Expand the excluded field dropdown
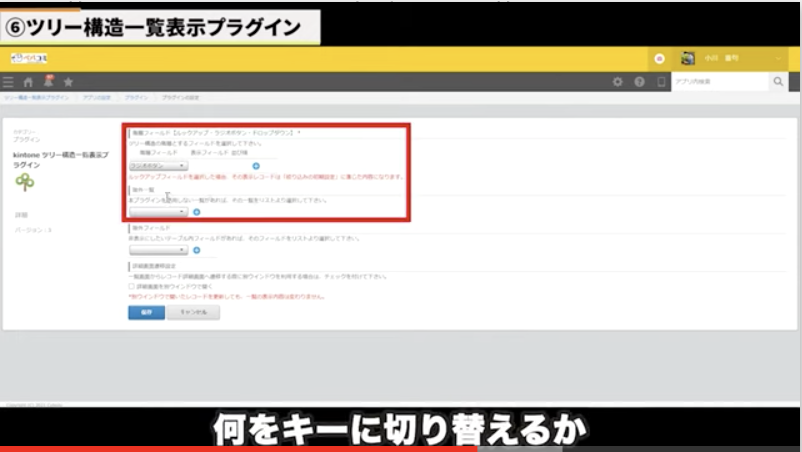 click(x=158, y=250)
